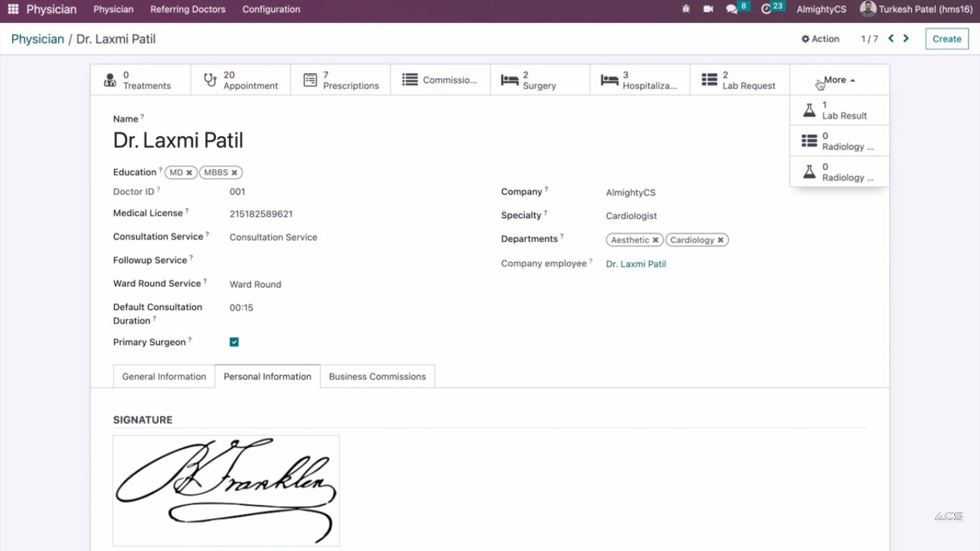Image resolution: width=980 pixels, height=551 pixels.
Task: Click the video camera icon in top bar
Action: tap(708, 9)
